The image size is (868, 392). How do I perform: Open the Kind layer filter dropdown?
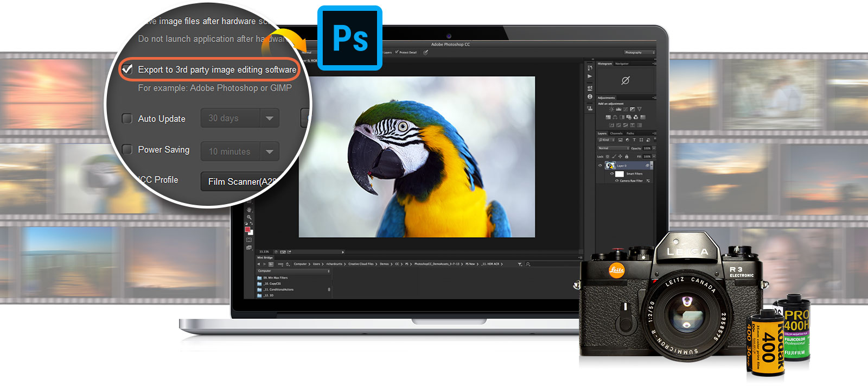[606, 140]
